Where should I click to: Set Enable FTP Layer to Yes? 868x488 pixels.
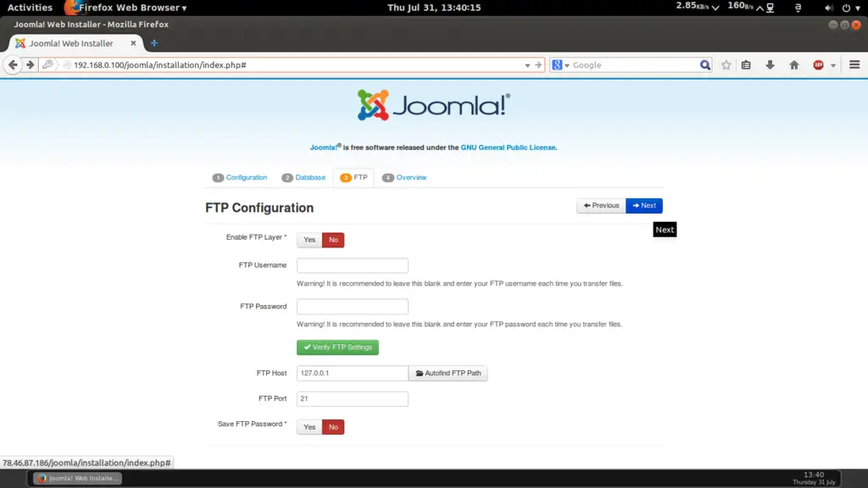[309, 240]
